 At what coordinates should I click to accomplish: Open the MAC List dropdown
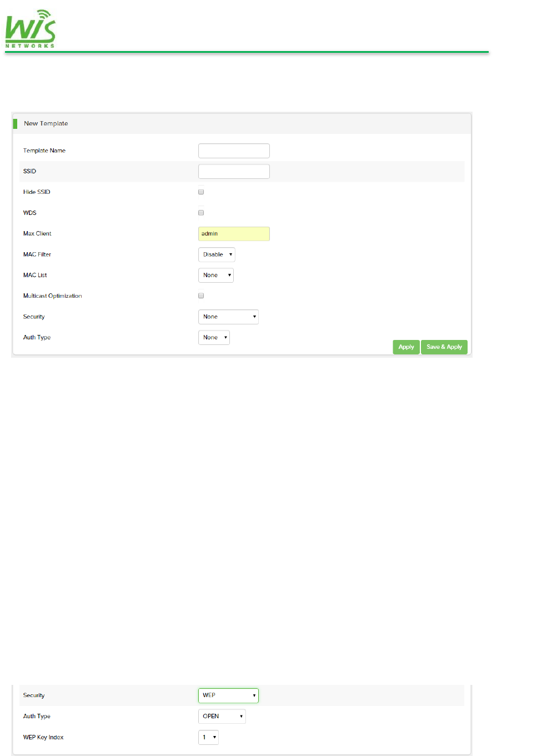[x=216, y=275]
